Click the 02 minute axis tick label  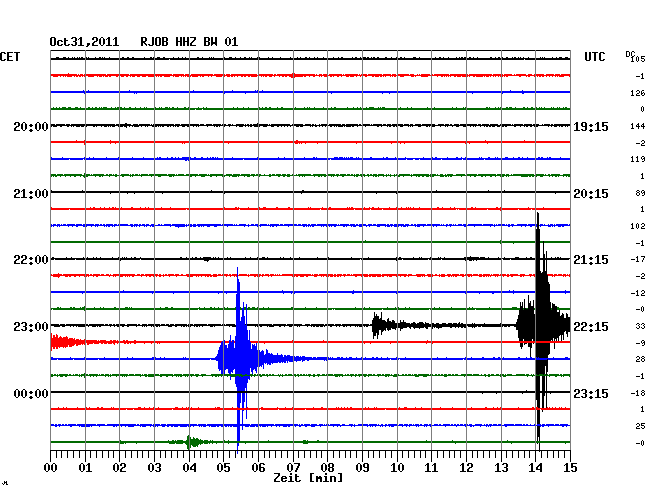tap(119, 468)
